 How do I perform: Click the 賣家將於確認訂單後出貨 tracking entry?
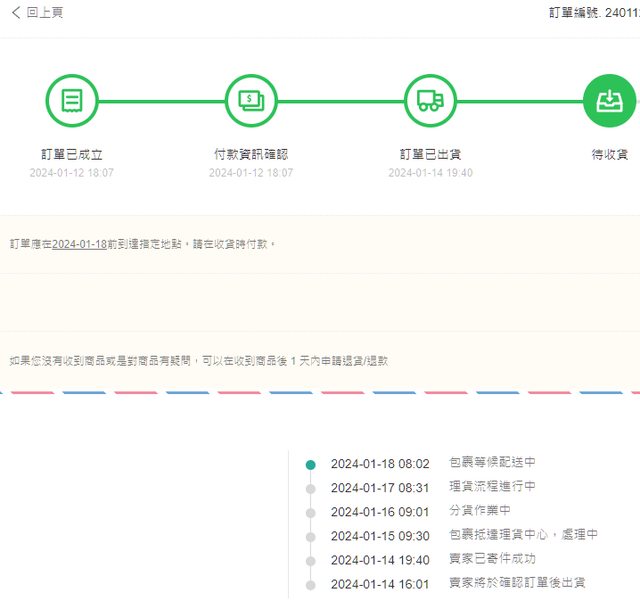tap(516, 583)
